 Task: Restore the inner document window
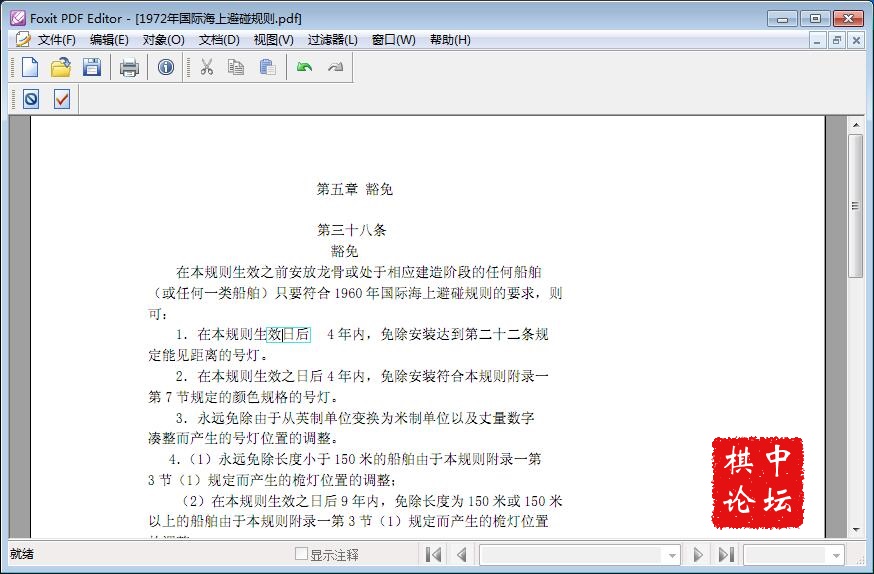(837, 40)
